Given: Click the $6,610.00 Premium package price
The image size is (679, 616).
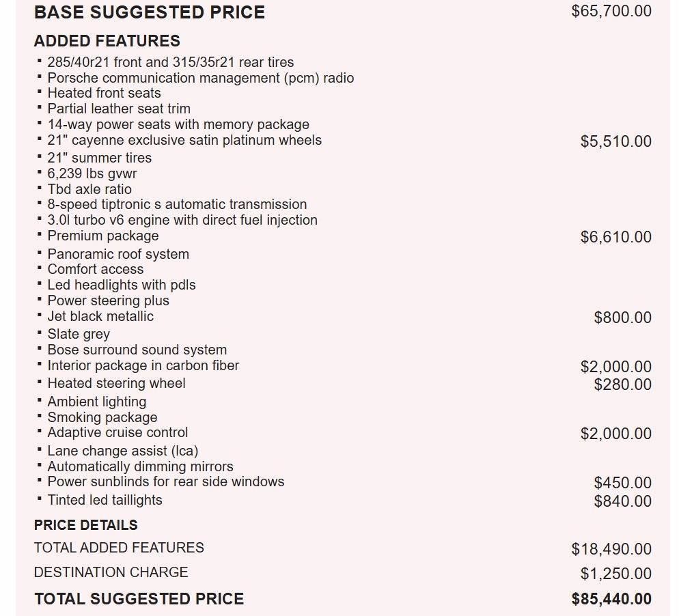Looking at the screenshot, I should 615,237.
